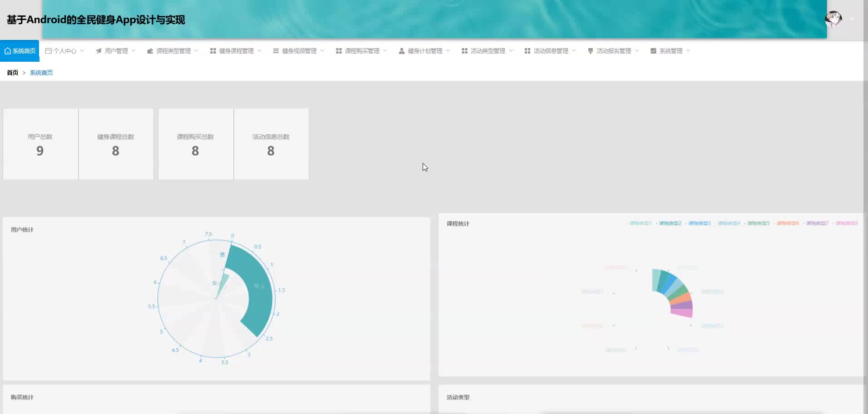The image size is (868, 414).
Task: Click the app title 基于Android的全民健身App设计与实现
Action: pos(96,20)
